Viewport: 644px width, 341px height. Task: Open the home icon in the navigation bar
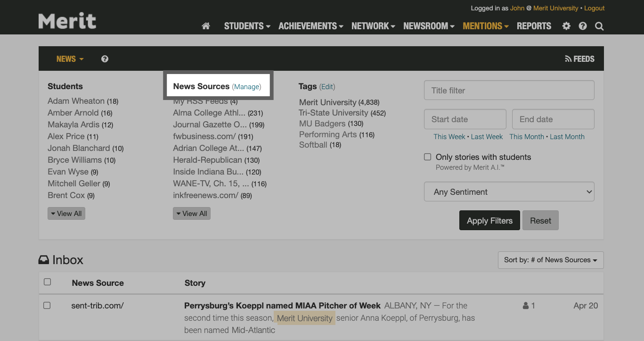pyautogui.click(x=206, y=26)
